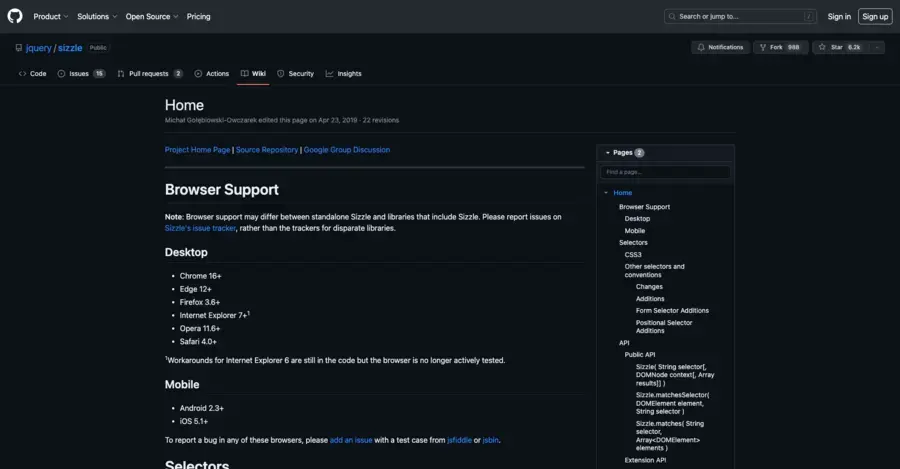Click the Android 2.3+ list item
The width and height of the screenshot is (900, 469).
point(201,408)
